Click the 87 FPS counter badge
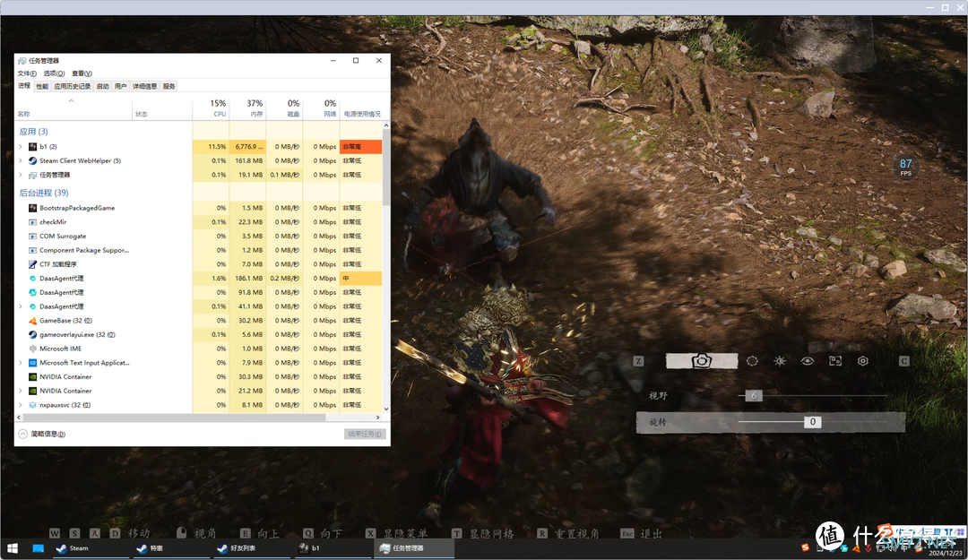968x560 pixels. click(905, 167)
